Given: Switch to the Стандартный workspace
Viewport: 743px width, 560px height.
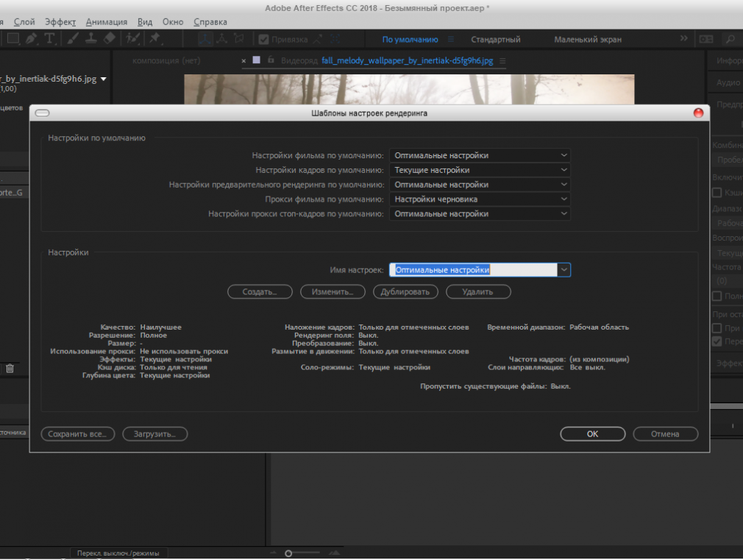Looking at the screenshot, I should tap(496, 39).
